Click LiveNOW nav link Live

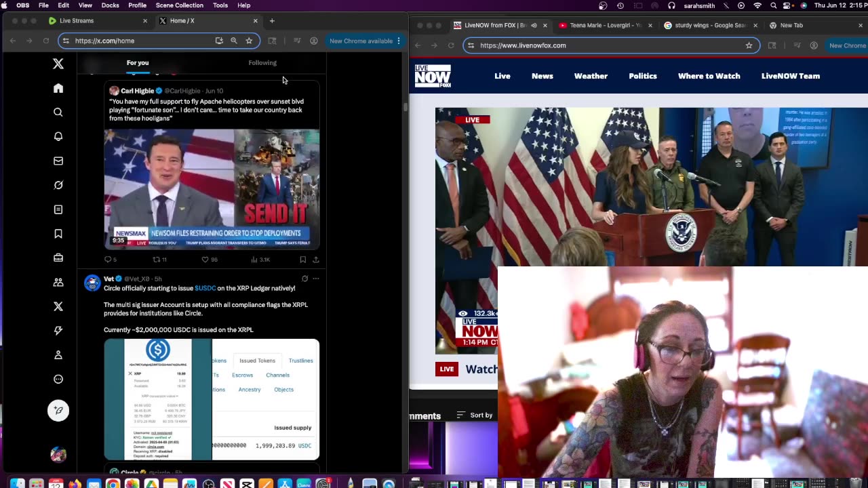502,76
